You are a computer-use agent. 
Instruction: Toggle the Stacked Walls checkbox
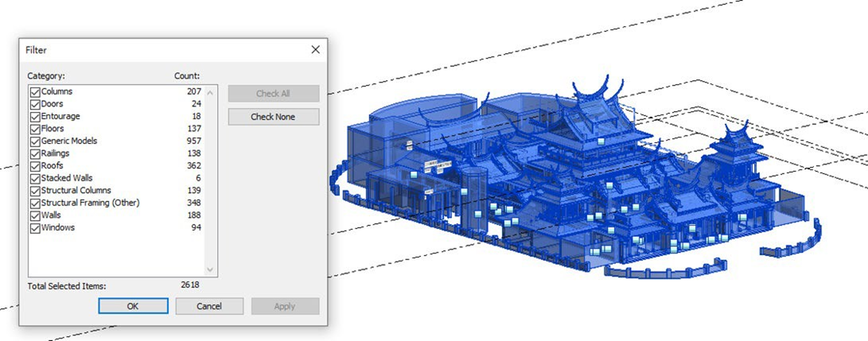35,178
